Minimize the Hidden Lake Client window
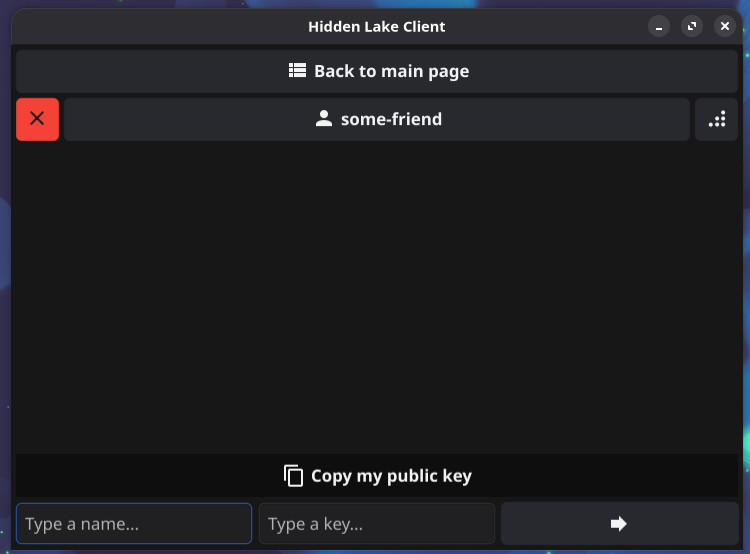The width and height of the screenshot is (750, 554). click(x=658, y=27)
